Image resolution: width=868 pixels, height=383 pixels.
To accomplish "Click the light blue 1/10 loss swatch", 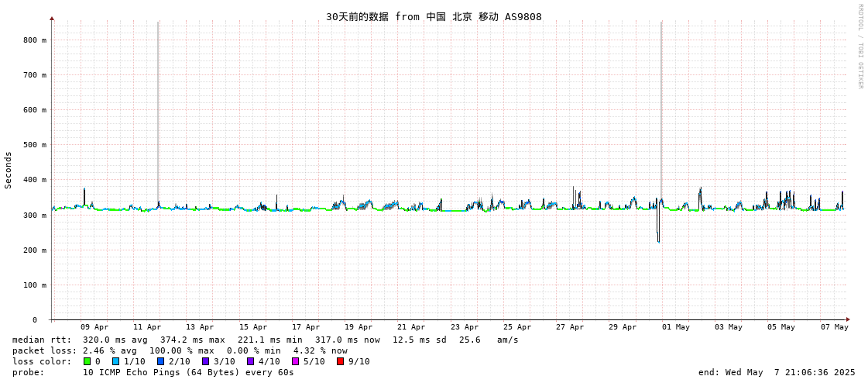I will tap(115, 361).
